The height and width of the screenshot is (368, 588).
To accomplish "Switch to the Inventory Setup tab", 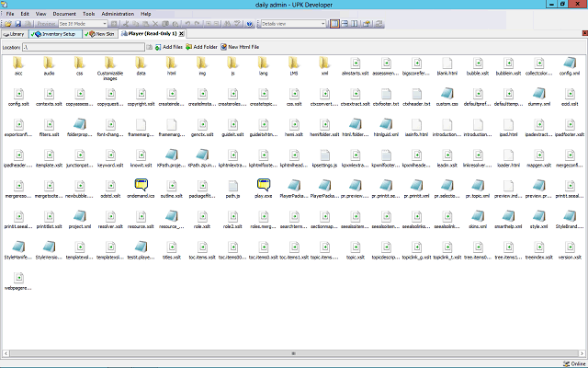I will [54, 33].
